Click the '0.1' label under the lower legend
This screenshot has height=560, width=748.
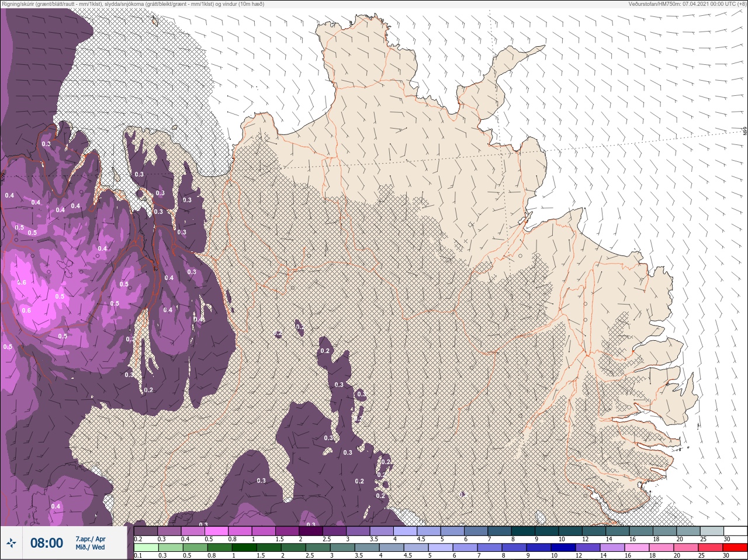pos(138,556)
